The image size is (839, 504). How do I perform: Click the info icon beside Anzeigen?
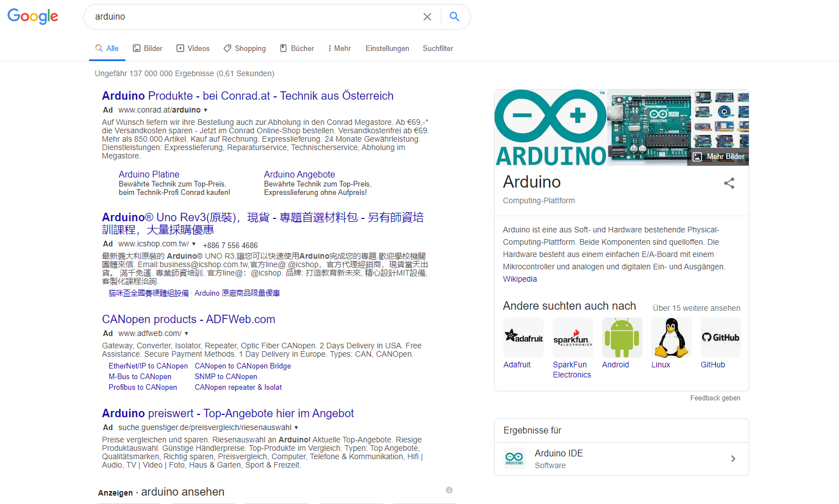pyautogui.click(x=449, y=490)
